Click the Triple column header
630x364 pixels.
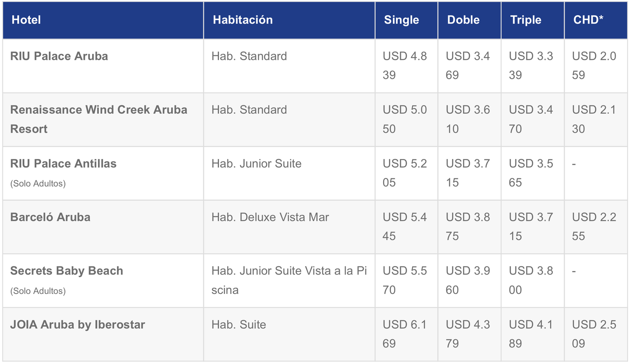point(526,20)
